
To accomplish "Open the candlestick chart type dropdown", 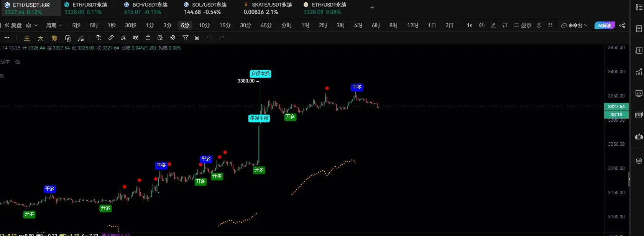I will tap(32, 25).
